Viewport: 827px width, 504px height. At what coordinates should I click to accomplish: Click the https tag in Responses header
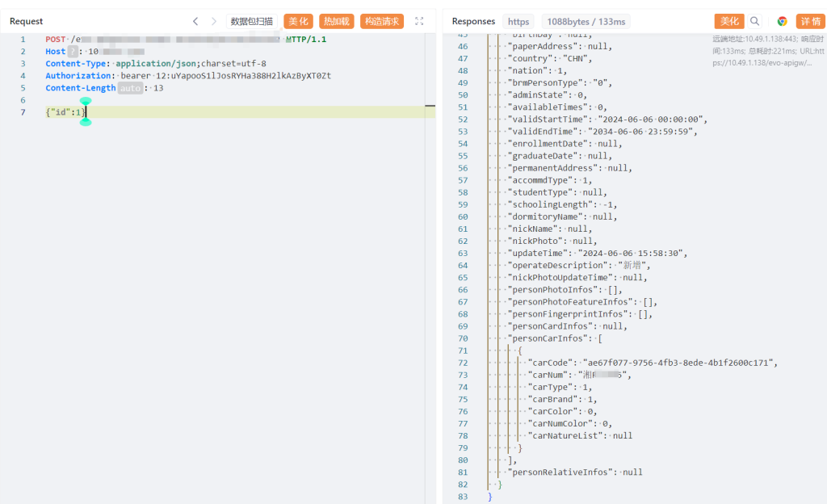click(518, 21)
